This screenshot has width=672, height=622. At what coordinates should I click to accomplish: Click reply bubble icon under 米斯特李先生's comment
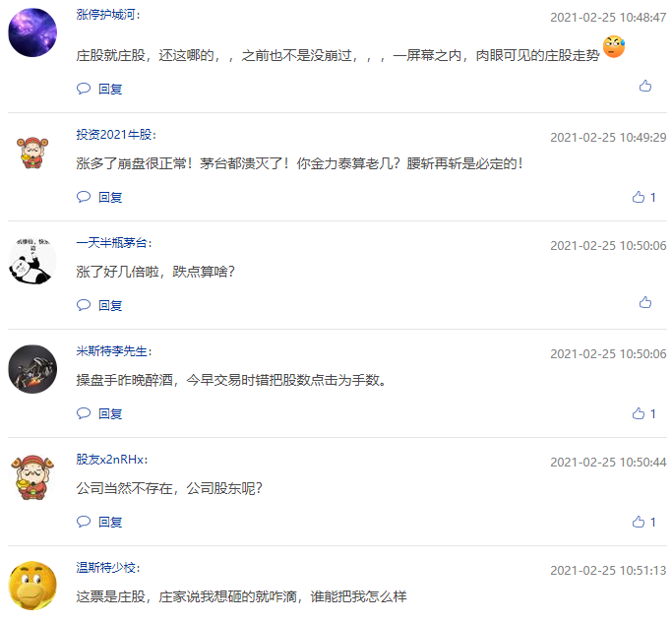coord(84,413)
